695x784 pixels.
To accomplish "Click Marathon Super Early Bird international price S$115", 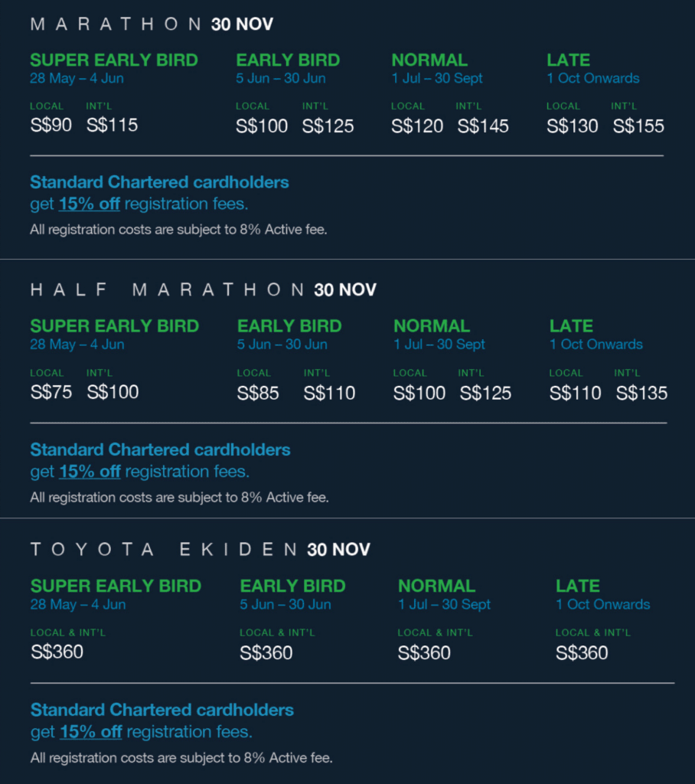I will click(x=112, y=125).
